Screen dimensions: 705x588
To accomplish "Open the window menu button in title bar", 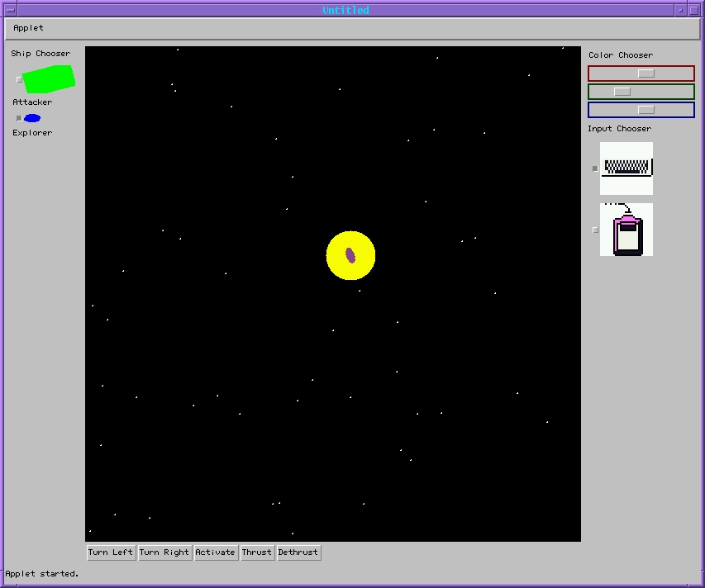I will [11, 10].
